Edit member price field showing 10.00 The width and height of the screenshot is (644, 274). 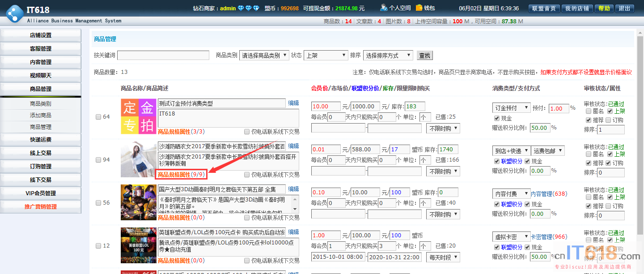326,107
